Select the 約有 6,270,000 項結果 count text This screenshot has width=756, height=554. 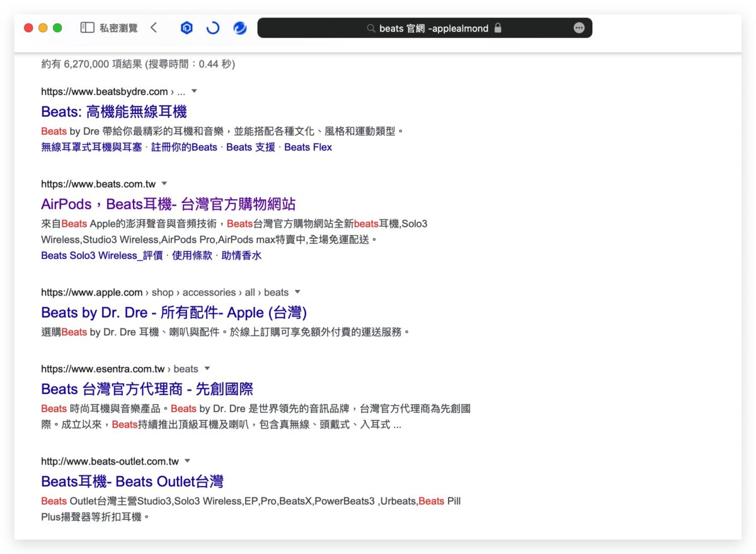92,64
